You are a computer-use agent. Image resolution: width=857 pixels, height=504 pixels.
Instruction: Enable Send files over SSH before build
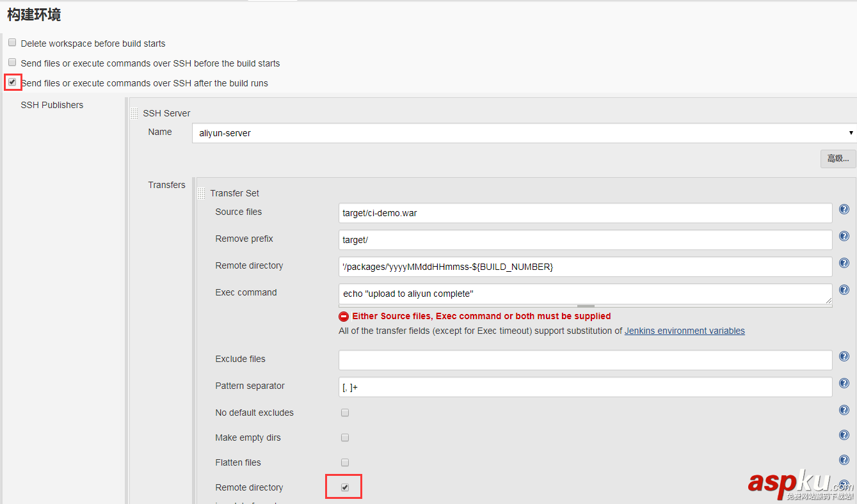pyautogui.click(x=12, y=62)
